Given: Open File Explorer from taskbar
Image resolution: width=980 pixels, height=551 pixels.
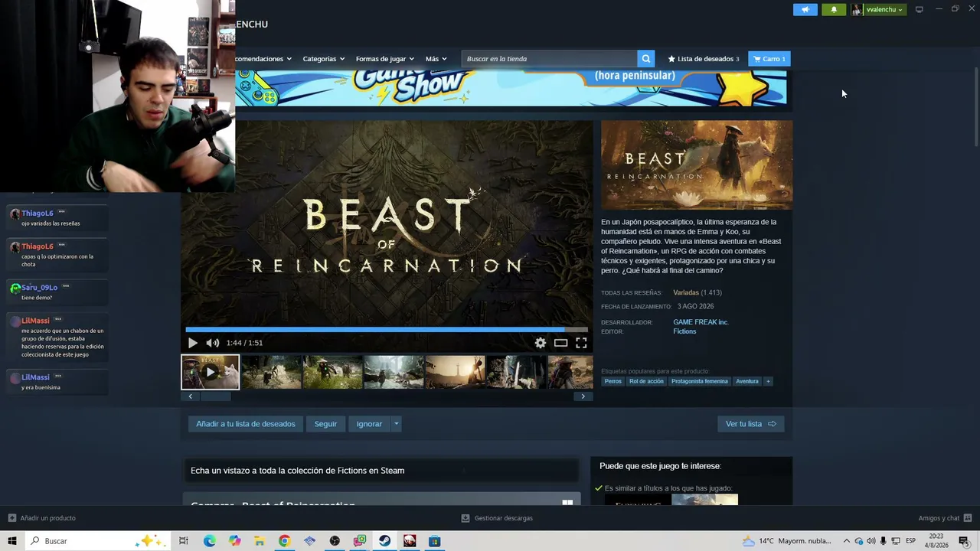Looking at the screenshot, I should point(260,541).
